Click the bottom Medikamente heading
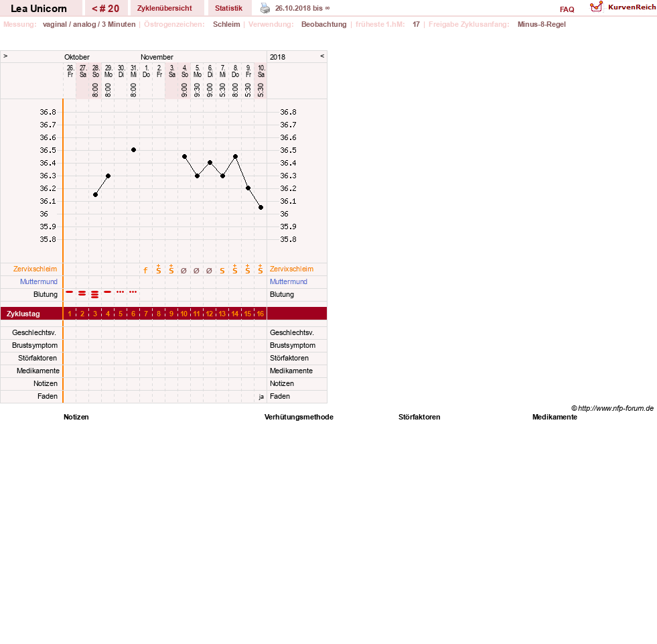The height and width of the screenshot is (644, 657). tap(555, 417)
